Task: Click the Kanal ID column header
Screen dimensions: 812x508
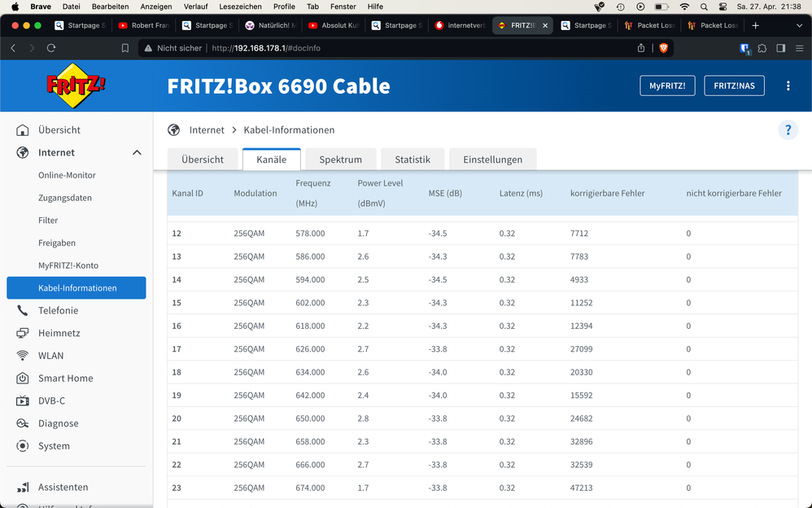Action: [187, 194]
